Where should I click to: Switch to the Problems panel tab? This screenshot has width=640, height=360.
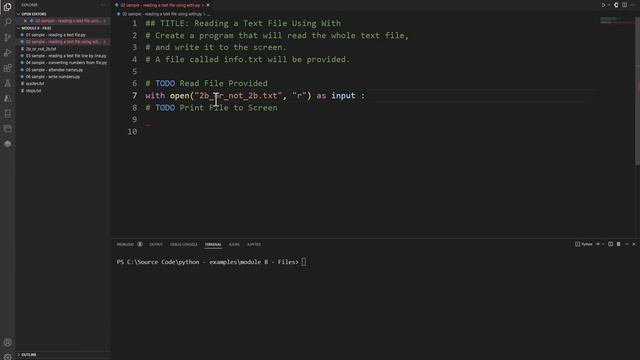pyautogui.click(x=125, y=244)
